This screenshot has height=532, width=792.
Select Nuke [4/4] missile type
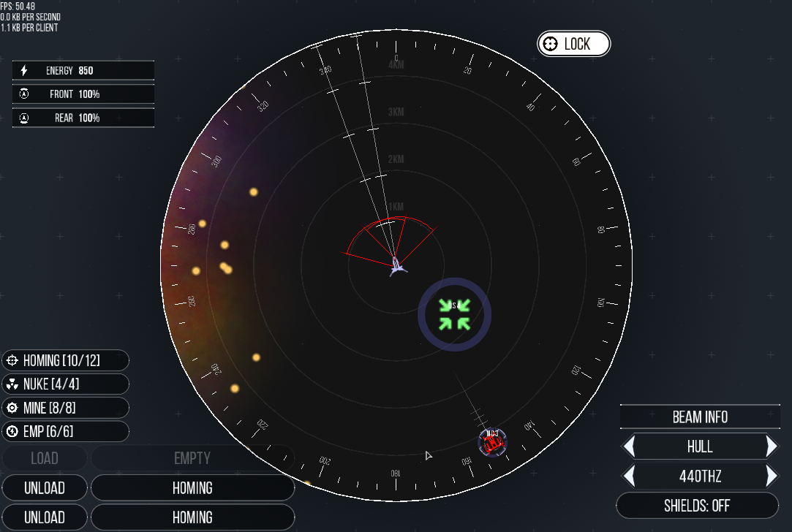65,384
